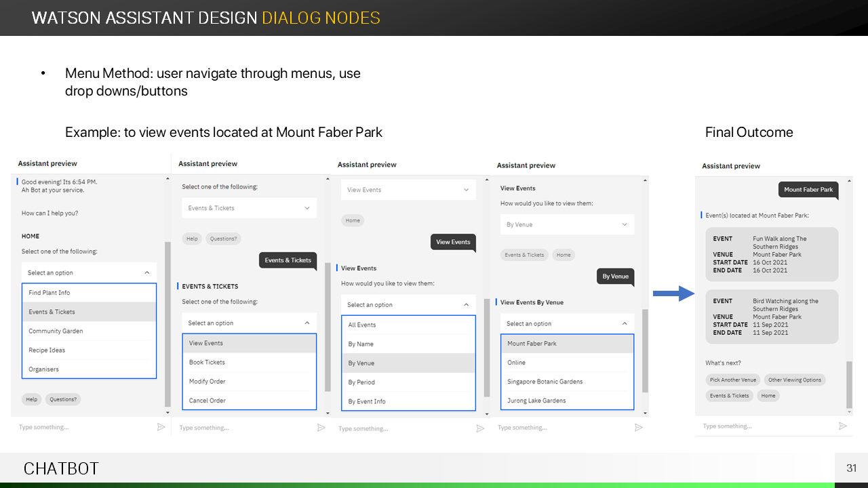
Task: Expand the collapsed 'View Events' dropdown
Action: click(466, 190)
